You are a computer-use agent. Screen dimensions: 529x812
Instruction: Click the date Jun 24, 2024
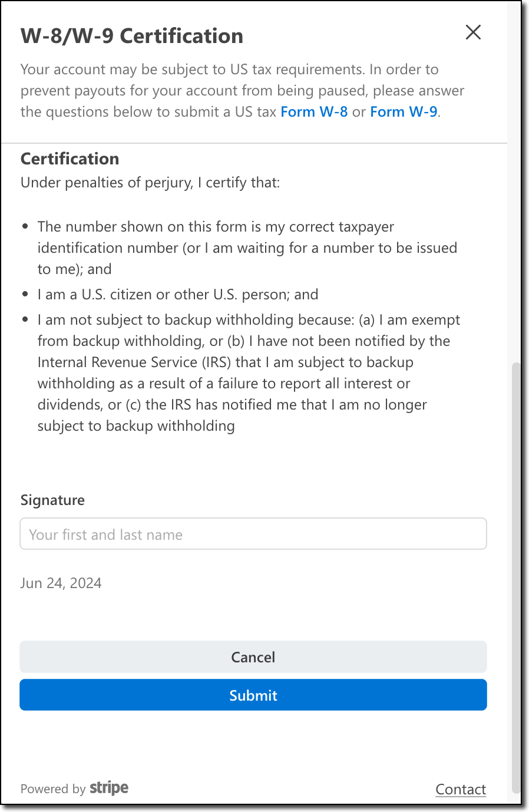(x=61, y=583)
